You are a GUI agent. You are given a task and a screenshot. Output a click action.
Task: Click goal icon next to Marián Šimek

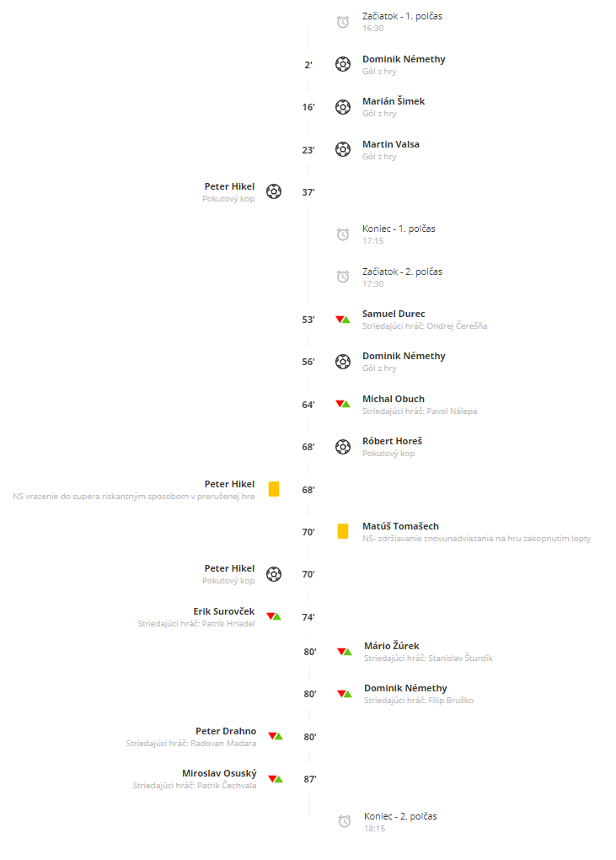[343, 107]
